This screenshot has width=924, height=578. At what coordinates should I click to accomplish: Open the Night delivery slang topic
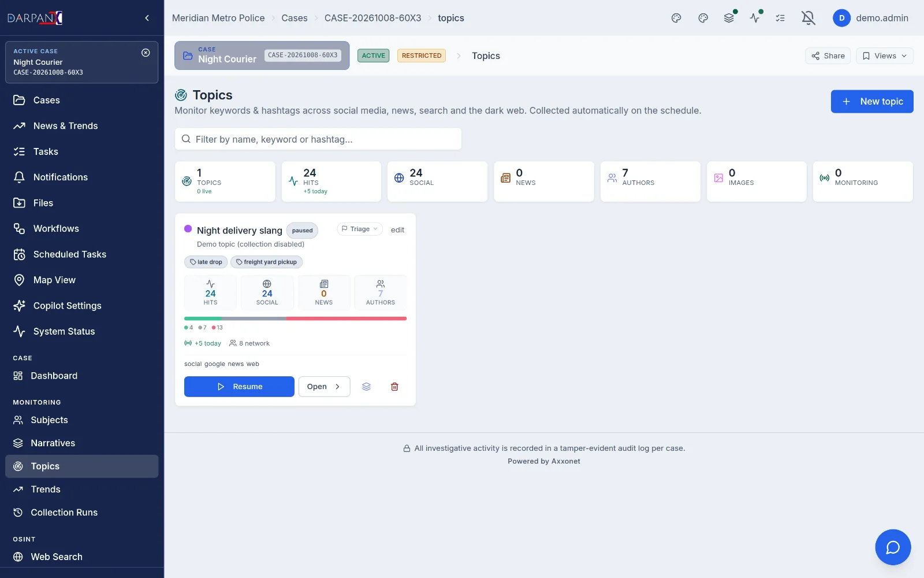(x=324, y=387)
